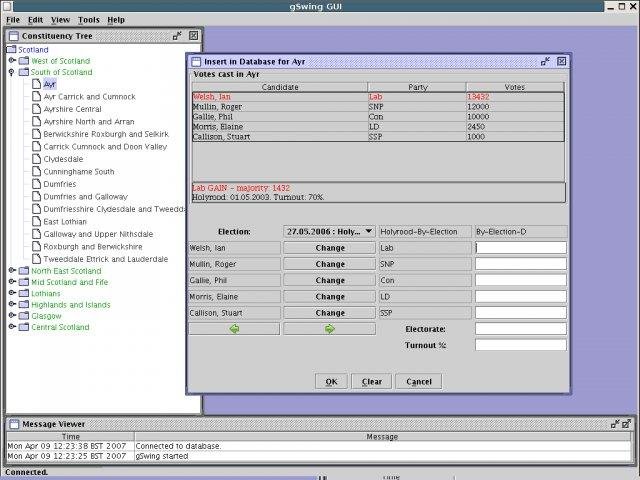Select the Mullin, Roger row in votes table
Screen dimensions: 640x480
coord(378,107)
